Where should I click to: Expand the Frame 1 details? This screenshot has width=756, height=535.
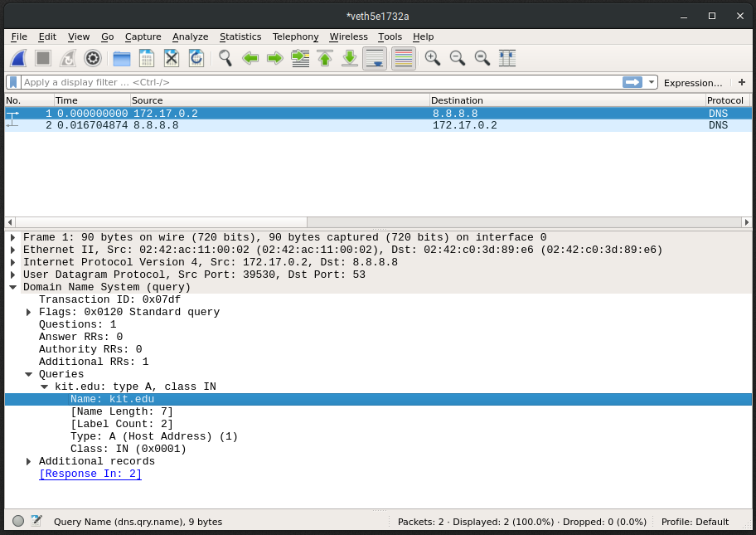point(13,237)
